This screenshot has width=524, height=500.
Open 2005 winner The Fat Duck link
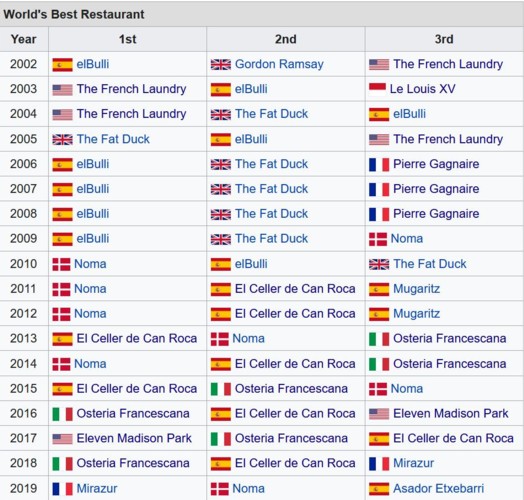pyautogui.click(x=113, y=139)
